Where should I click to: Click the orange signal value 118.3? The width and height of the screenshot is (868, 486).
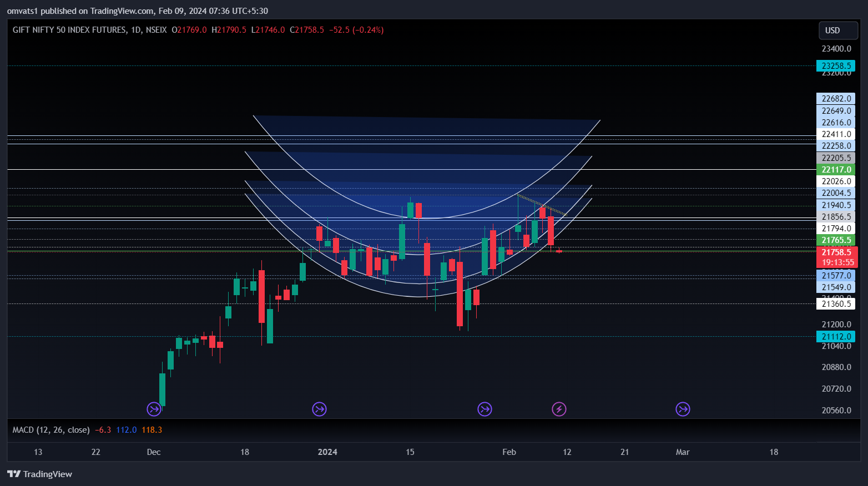152,430
